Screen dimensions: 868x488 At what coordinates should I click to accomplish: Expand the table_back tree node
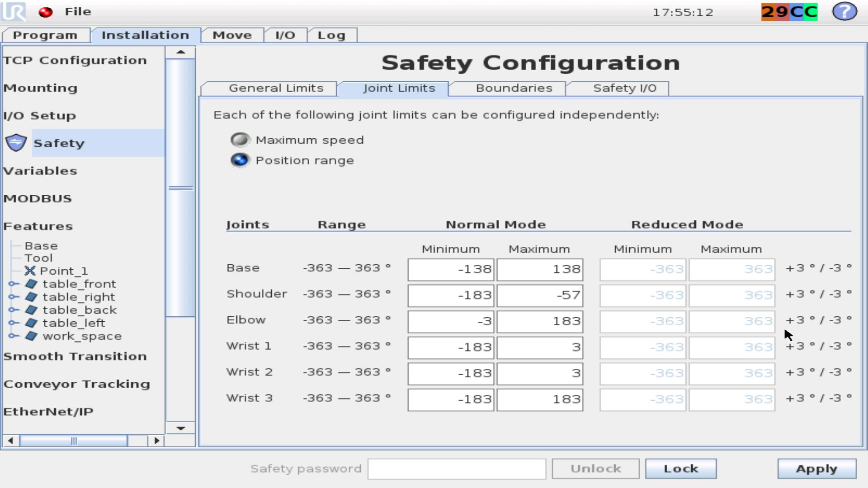[x=13, y=310]
